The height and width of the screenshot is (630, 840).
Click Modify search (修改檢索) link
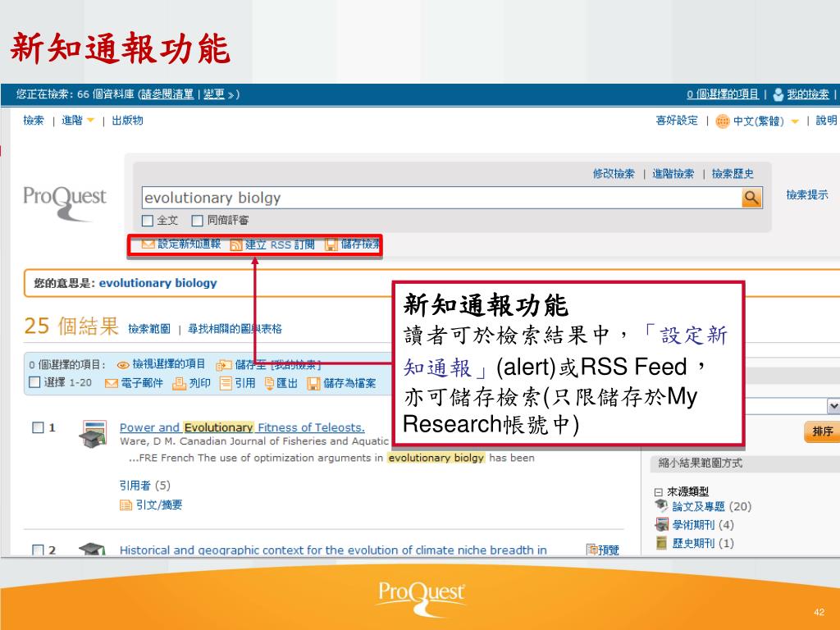pyautogui.click(x=614, y=174)
